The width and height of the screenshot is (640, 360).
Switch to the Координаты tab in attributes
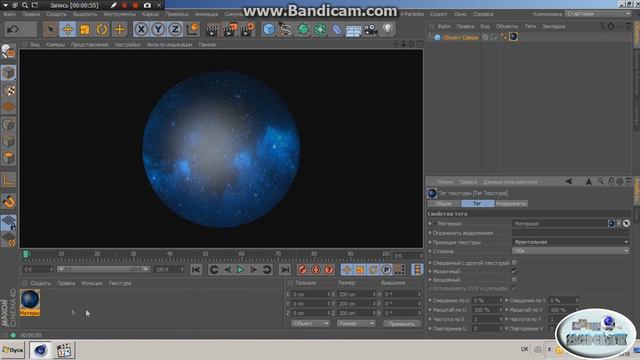pos(511,203)
